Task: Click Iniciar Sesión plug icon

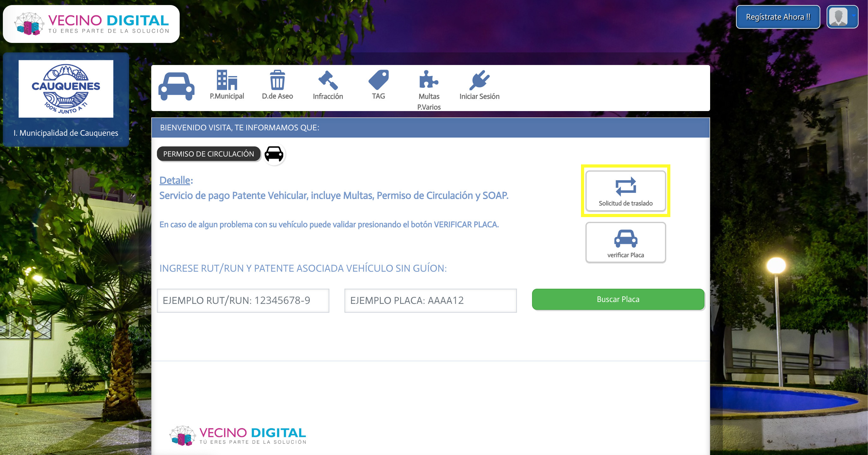Action: 479,85
